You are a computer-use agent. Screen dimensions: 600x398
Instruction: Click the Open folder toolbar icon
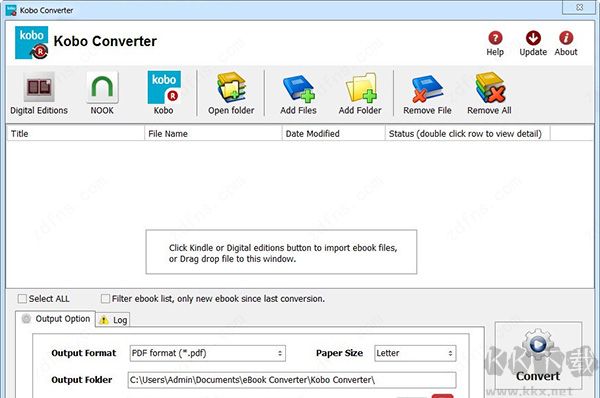point(232,88)
